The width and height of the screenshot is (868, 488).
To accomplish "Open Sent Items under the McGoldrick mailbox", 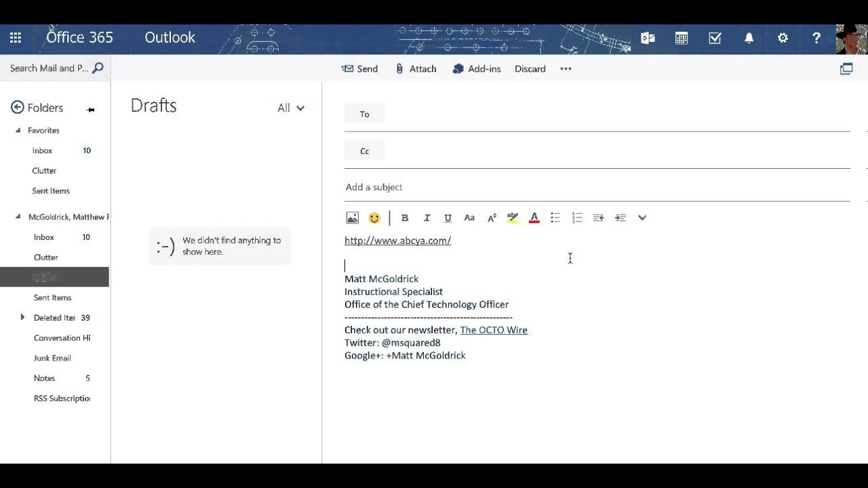I will point(52,298).
